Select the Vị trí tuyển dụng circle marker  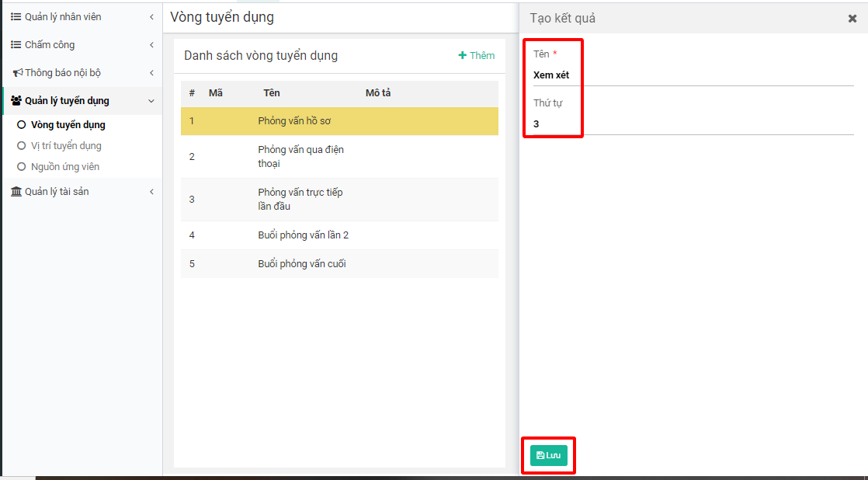tap(22, 146)
